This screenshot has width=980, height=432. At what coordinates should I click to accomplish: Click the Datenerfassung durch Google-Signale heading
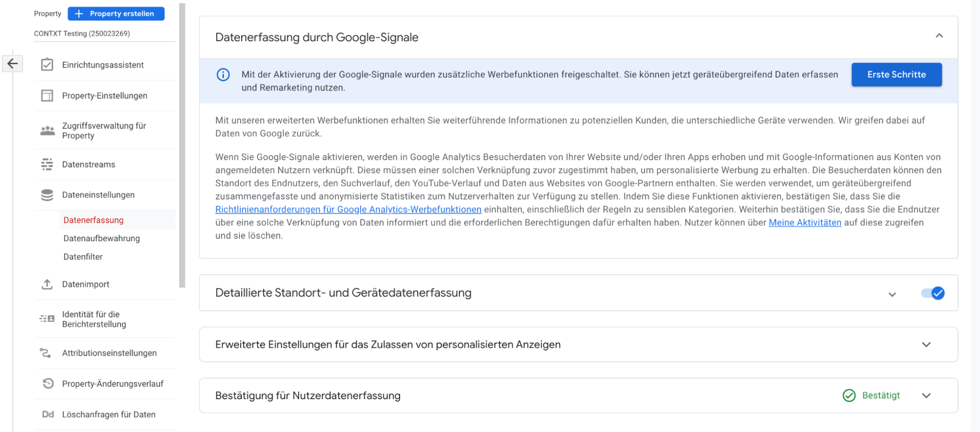[317, 37]
